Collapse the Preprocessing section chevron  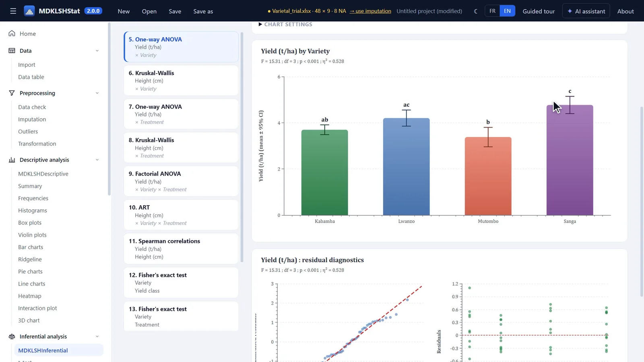click(97, 93)
